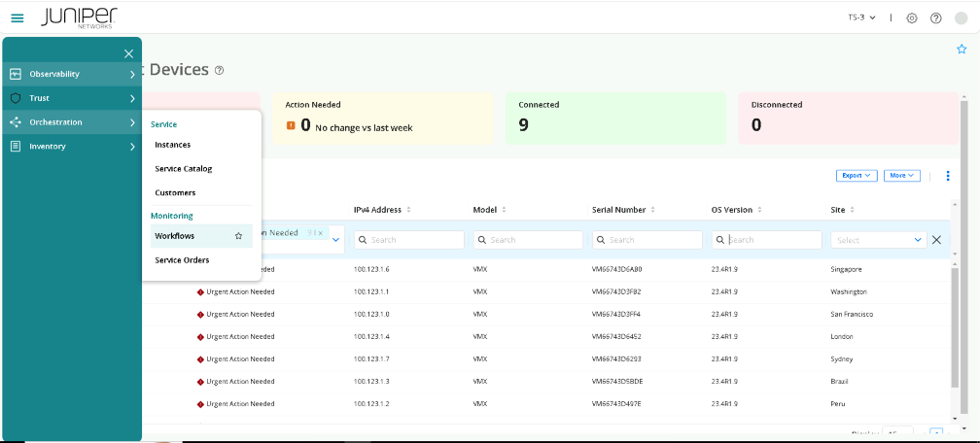Open the TS-3 organization dropdown

point(861,17)
